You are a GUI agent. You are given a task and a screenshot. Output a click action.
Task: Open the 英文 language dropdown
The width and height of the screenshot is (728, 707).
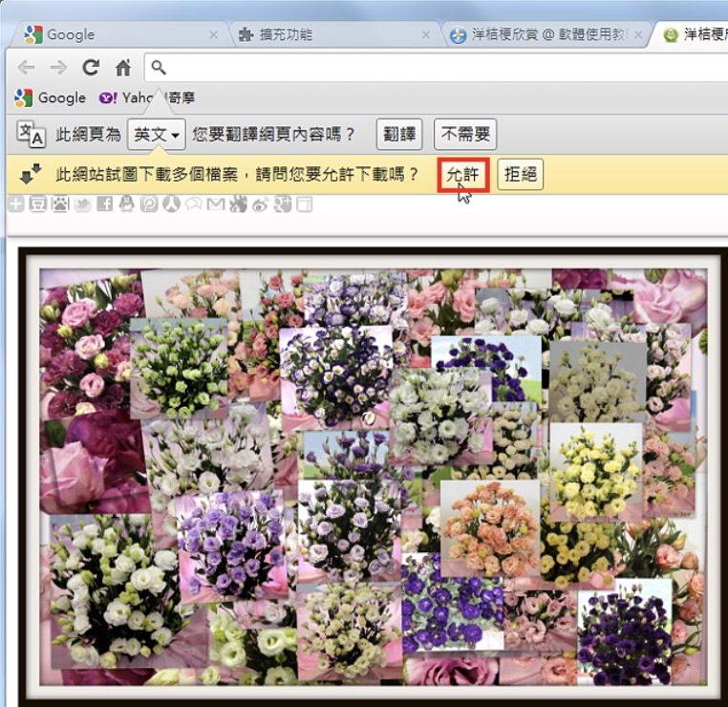pyautogui.click(x=157, y=135)
